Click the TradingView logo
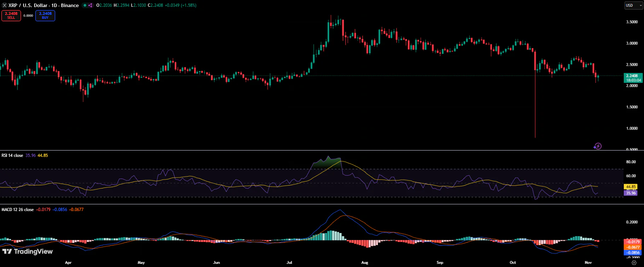Screen dimensions: 644x267 tap(28, 251)
